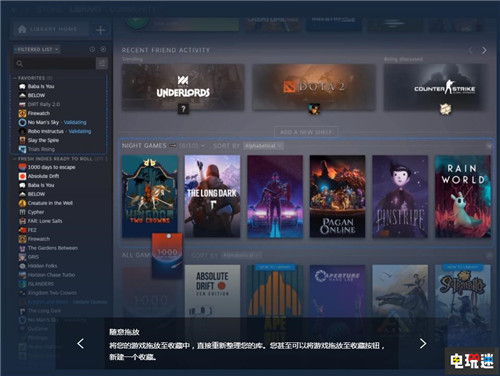Viewport: 500px width, 376px height.
Task: Toggle the ready-to-play filter icon
Action: (103, 49)
